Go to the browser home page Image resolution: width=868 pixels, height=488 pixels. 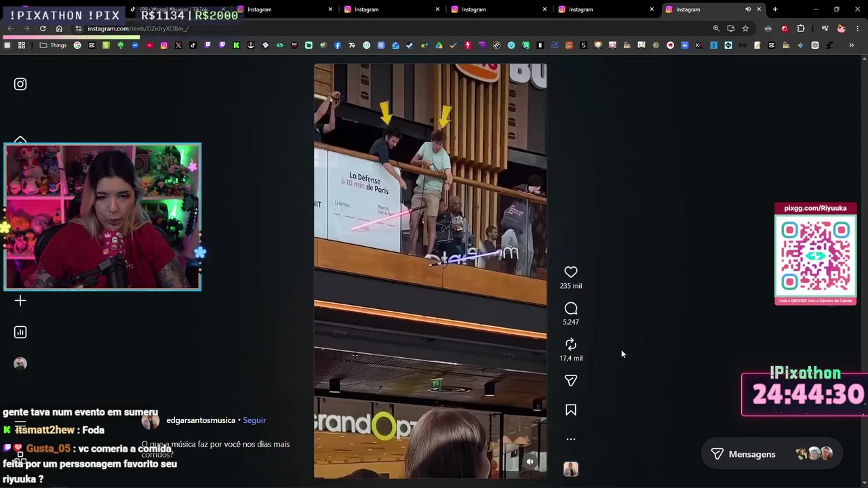(59, 28)
